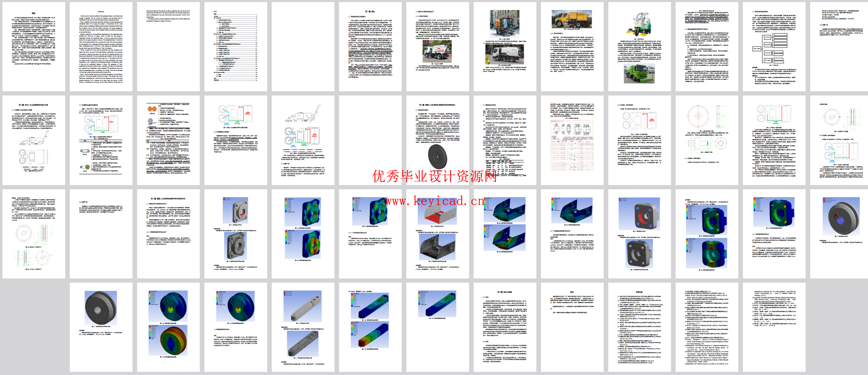Click the yellow sweeper truck photo
Screen dimensions: 868x375
point(571,19)
